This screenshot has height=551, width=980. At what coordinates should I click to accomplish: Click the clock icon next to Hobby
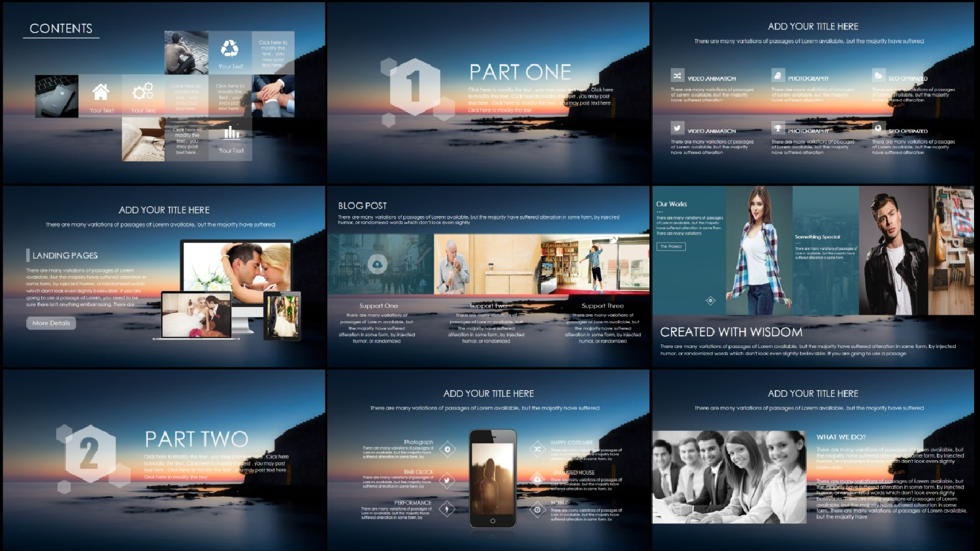537,509
